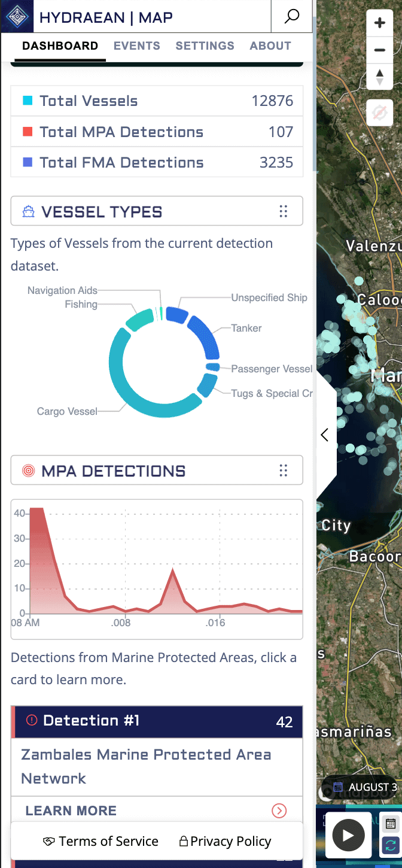This screenshot has height=868, width=402.
Task: Toggle the teal refresh sync button
Action: pyautogui.click(x=391, y=845)
